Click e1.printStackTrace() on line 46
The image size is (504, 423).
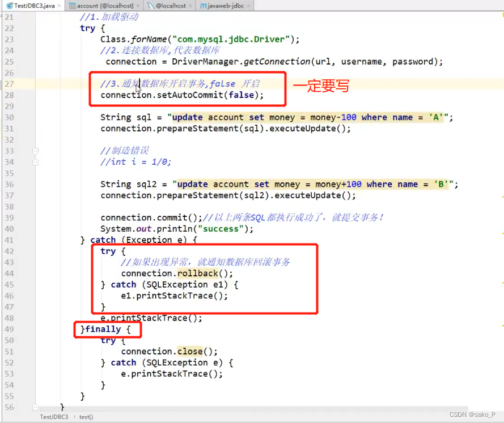pos(174,296)
